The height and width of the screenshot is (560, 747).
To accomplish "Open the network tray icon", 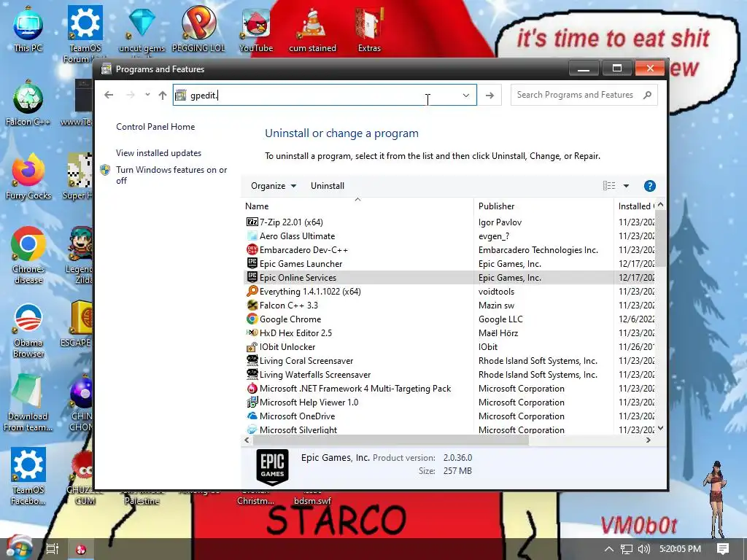I will point(627,549).
